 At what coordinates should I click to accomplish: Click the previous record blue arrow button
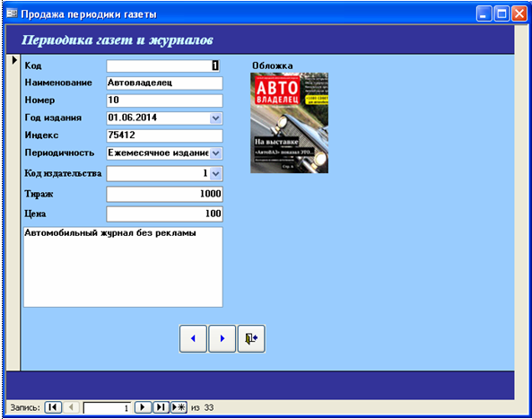193,338
